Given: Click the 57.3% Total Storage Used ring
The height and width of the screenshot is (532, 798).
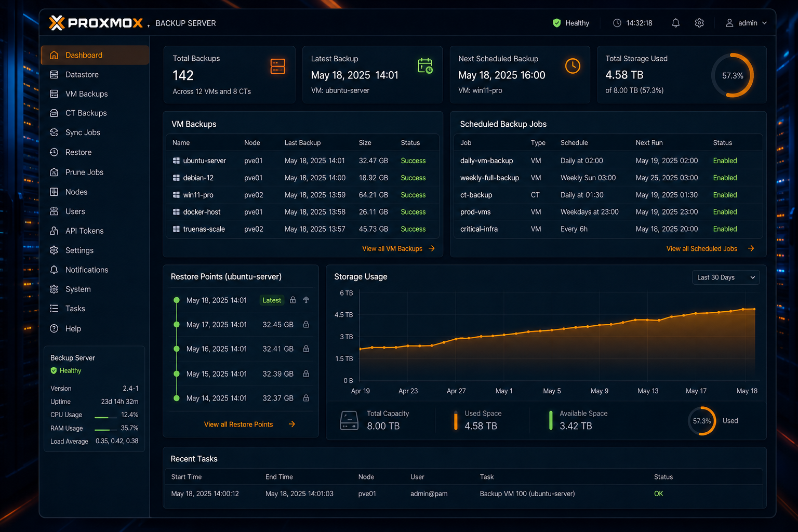Looking at the screenshot, I should coord(733,75).
